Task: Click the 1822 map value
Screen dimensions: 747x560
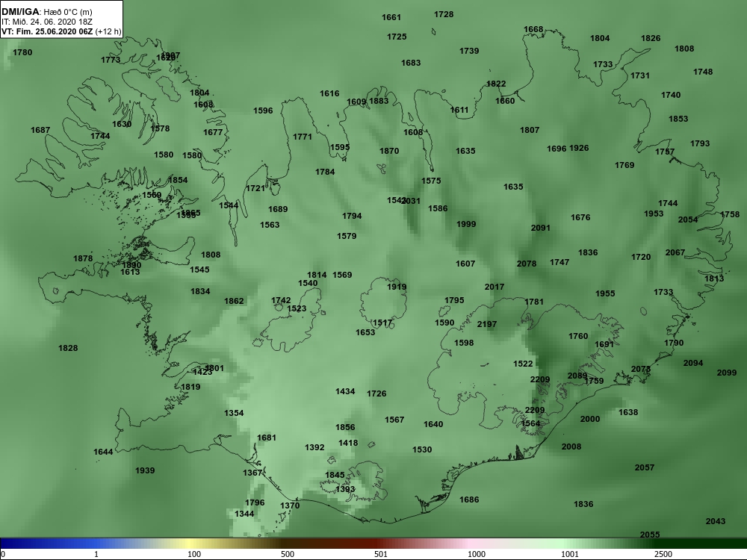Action: (496, 84)
